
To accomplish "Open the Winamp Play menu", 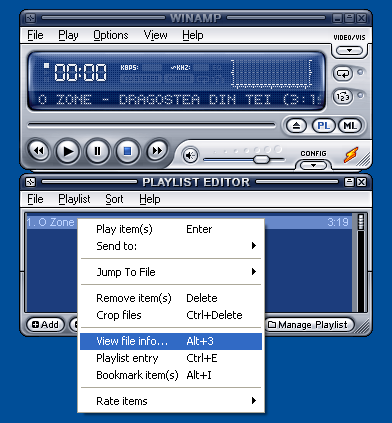I will [x=68, y=35].
